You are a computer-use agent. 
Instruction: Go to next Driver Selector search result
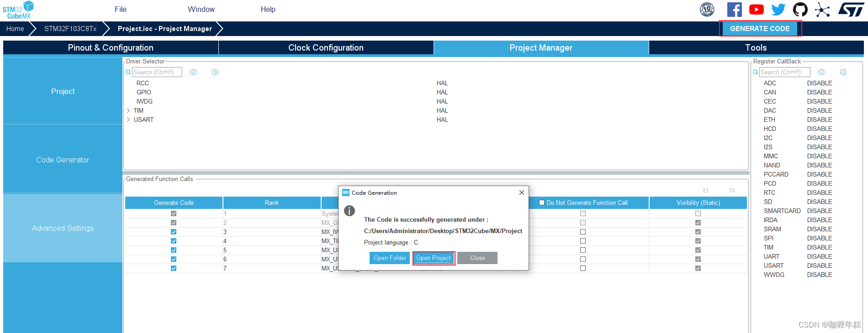coord(215,72)
